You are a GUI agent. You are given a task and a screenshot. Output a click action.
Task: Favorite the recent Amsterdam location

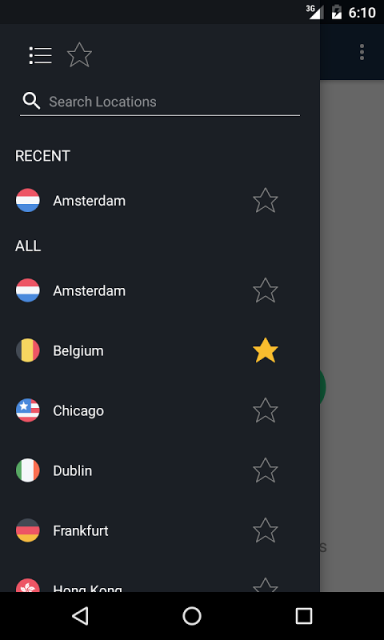coord(265,200)
